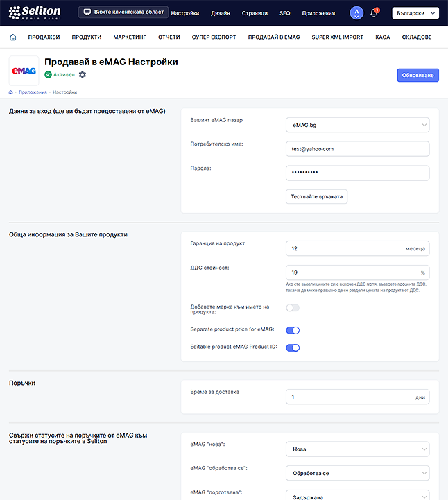Click the Гаранция на продукт field
Viewport: 448px width, 500px height.
tap(357, 248)
